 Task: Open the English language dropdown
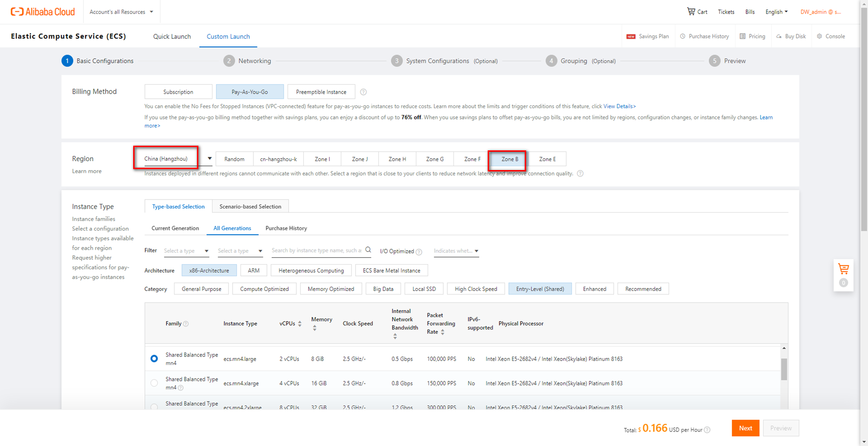tap(777, 12)
